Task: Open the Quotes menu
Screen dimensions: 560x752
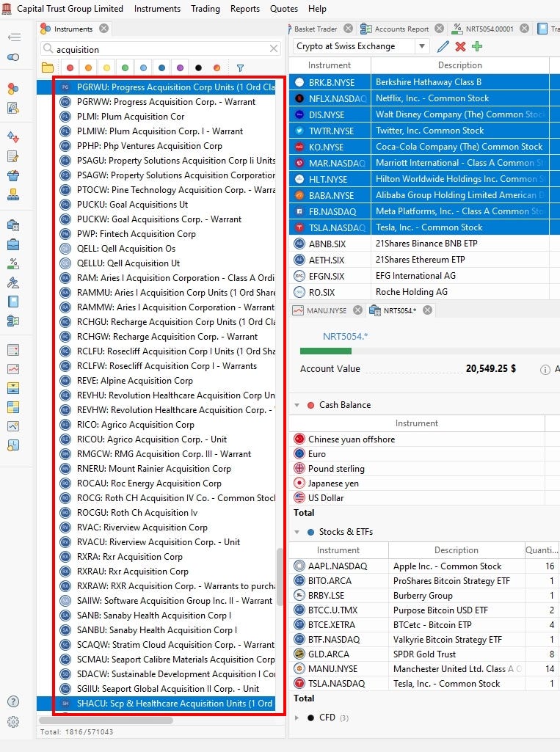Action: [283, 9]
